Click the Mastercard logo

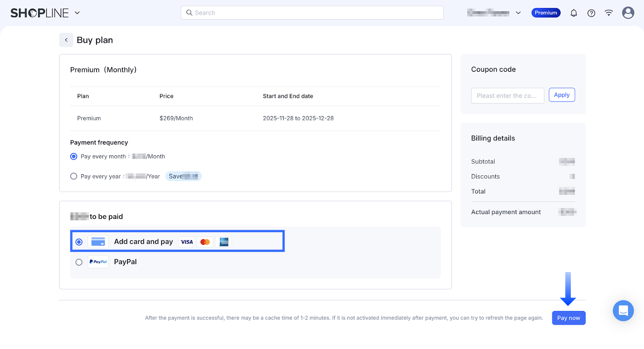click(x=205, y=242)
